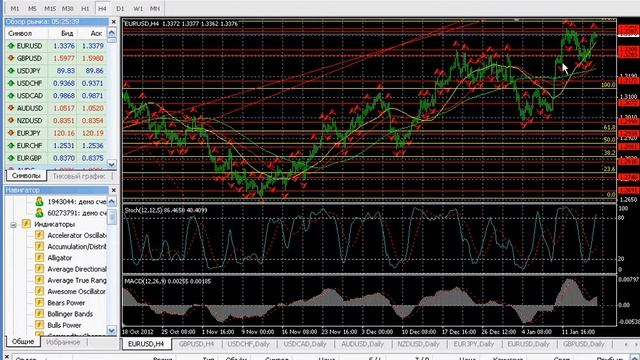Click the Символ column header
This screenshot has width=640, height=360.
pos(20,33)
